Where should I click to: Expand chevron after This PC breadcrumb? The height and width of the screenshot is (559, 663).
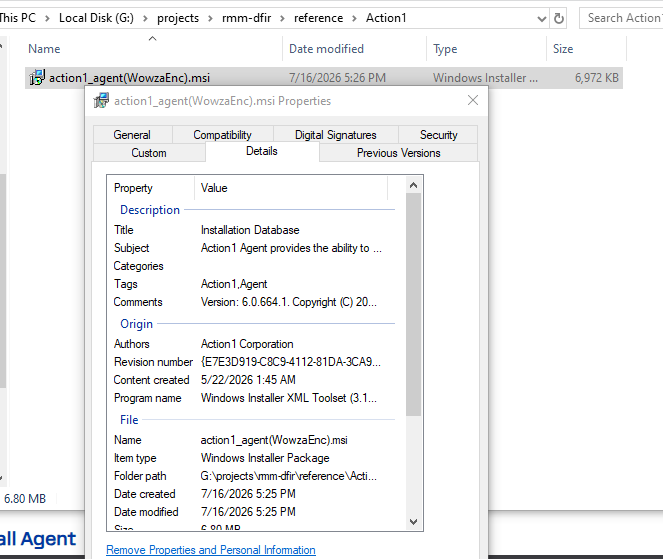(47, 19)
